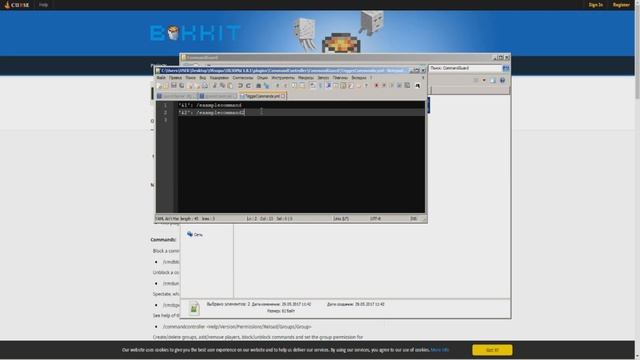Open the Макросы menu
640x360 pixels.
(x=306, y=78)
